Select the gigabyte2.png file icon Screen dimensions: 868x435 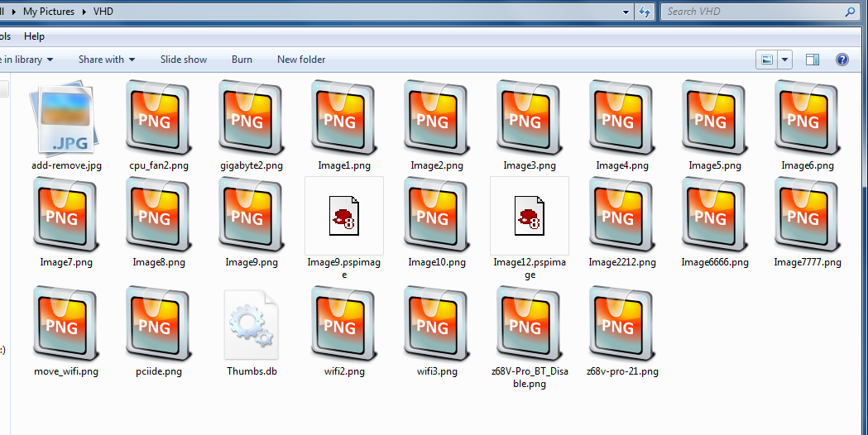coord(252,118)
